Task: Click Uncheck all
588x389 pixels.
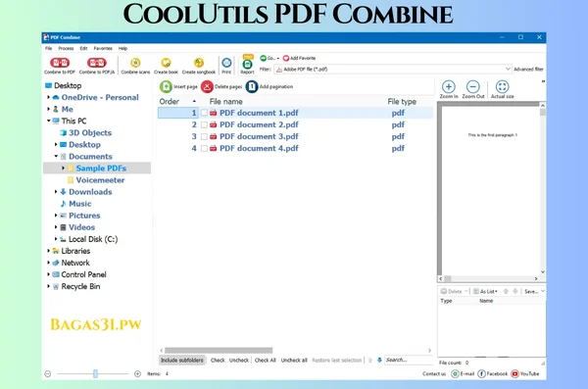Action: point(294,361)
